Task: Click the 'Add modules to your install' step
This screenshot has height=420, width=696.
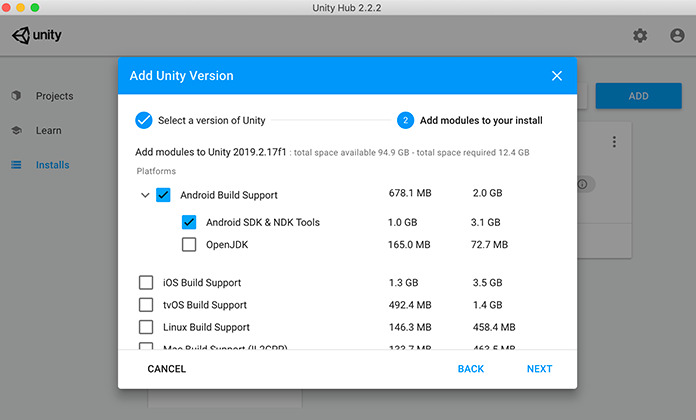Action: (x=481, y=120)
